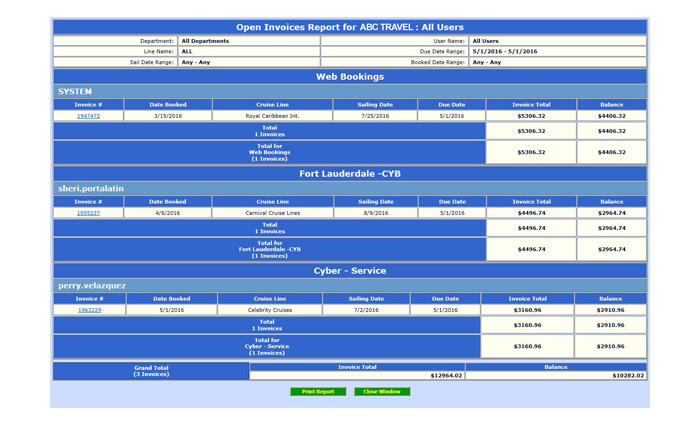The image size is (700, 425).
Task: Select the 8/9/2016 sailing date cell
Action: pyautogui.click(x=376, y=213)
